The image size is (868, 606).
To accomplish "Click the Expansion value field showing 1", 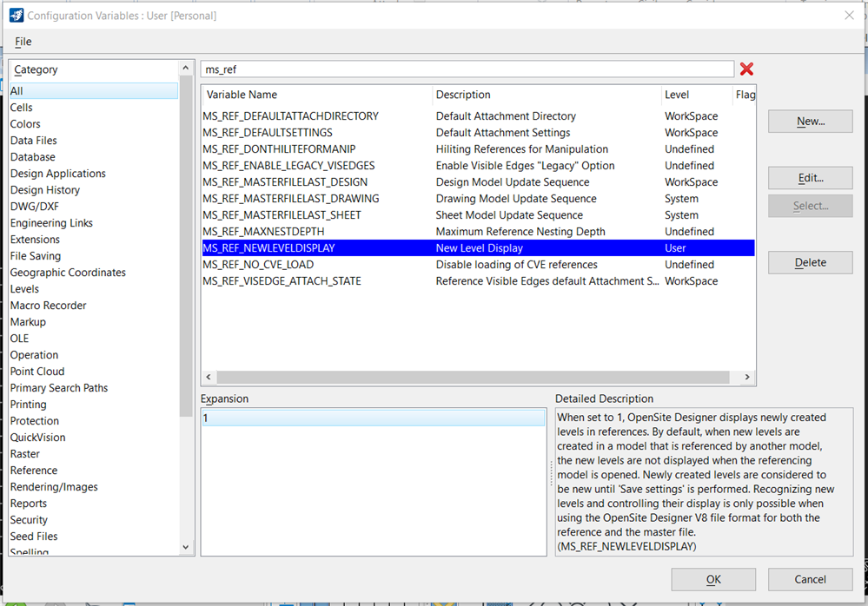I will click(374, 418).
